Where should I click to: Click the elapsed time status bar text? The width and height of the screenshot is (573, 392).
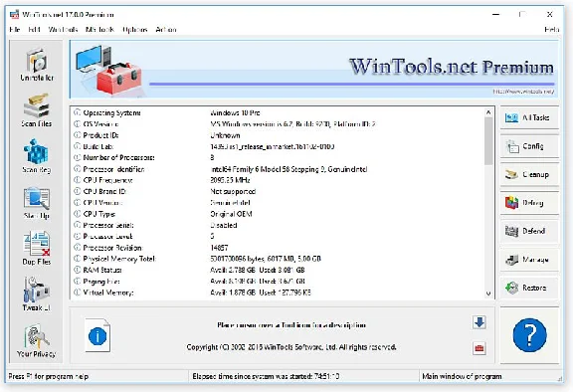[266, 376]
